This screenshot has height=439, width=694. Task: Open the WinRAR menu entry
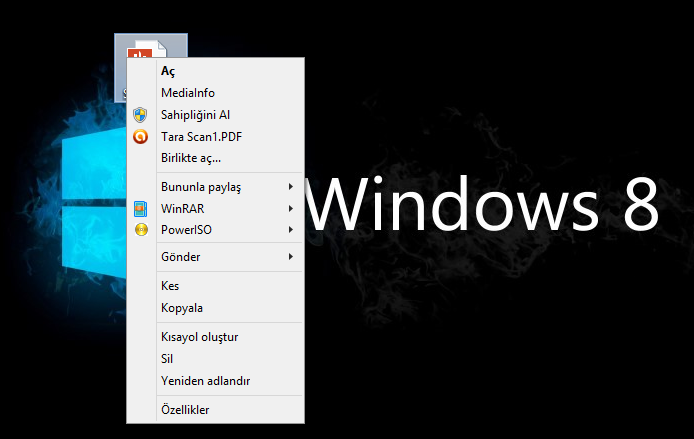(216, 208)
